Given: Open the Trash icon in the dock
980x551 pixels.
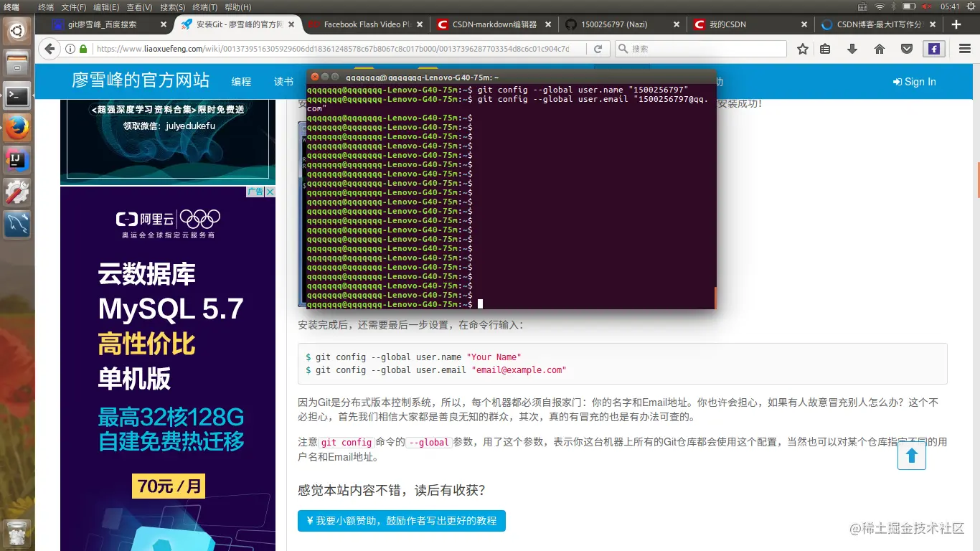Looking at the screenshot, I should [17, 534].
